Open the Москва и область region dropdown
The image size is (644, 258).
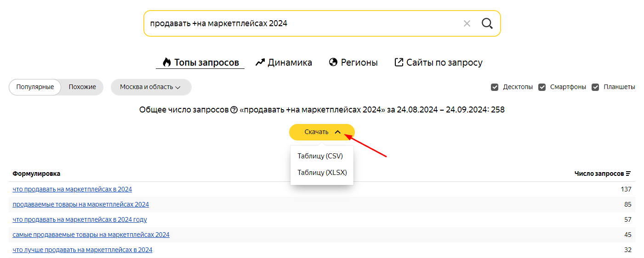(x=151, y=87)
